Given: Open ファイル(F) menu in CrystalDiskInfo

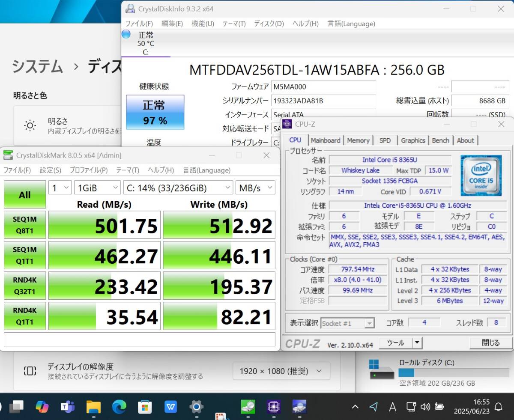Looking at the screenshot, I should click(x=139, y=24).
